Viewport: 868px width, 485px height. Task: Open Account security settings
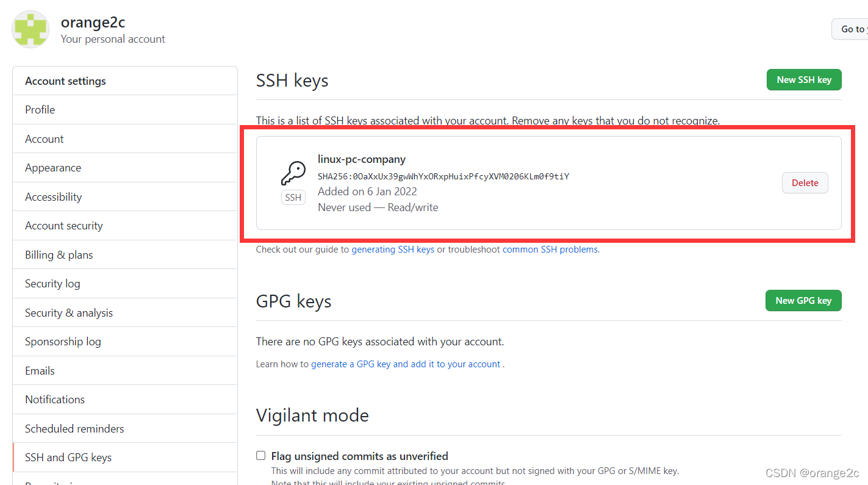(x=125, y=226)
